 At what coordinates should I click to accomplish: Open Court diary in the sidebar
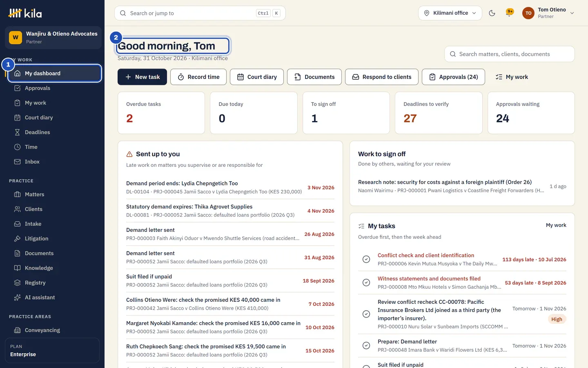click(x=54, y=117)
